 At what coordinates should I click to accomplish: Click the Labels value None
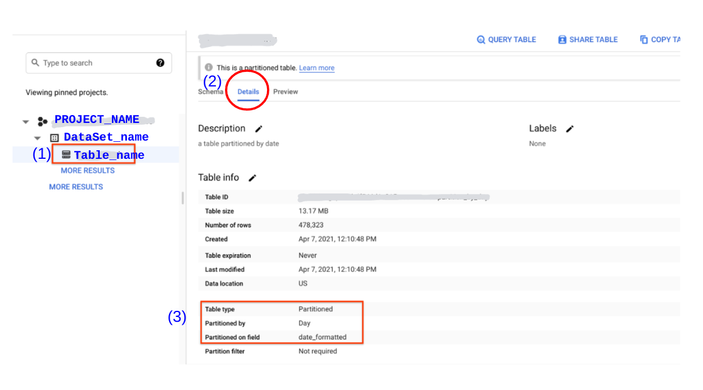tap(537, 144)
